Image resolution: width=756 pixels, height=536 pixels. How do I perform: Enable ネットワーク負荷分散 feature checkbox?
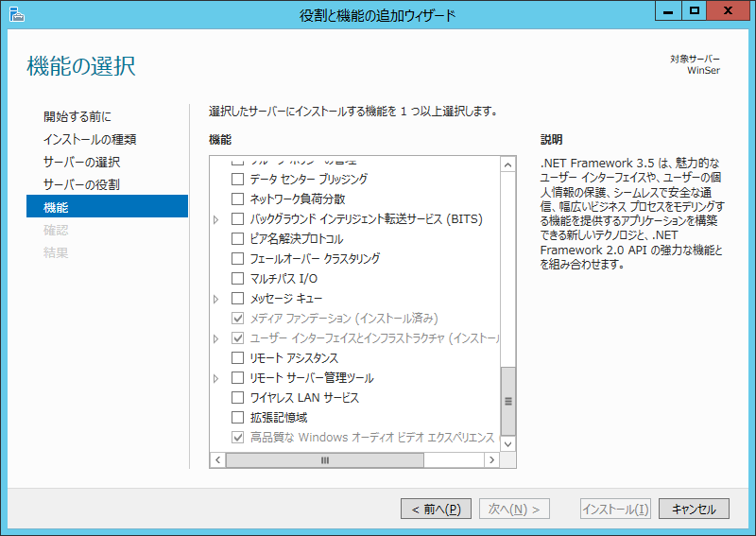point(238,199)
